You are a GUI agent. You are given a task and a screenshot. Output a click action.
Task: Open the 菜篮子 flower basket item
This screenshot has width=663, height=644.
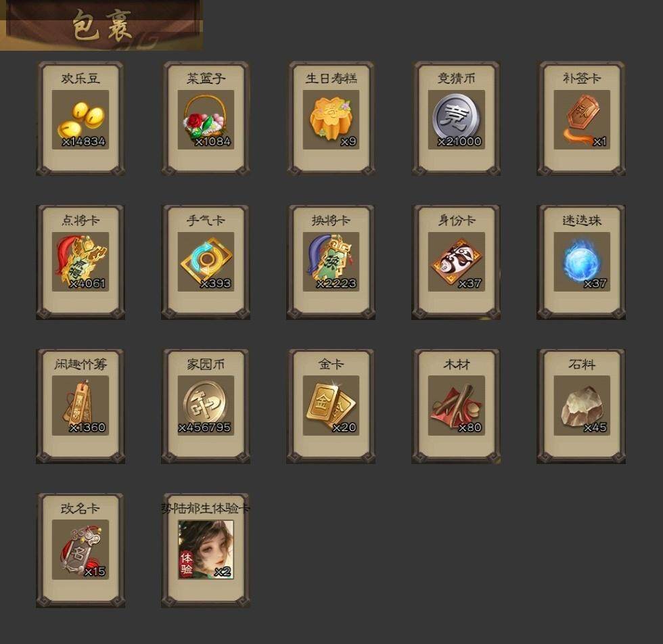tap(206, 119)
